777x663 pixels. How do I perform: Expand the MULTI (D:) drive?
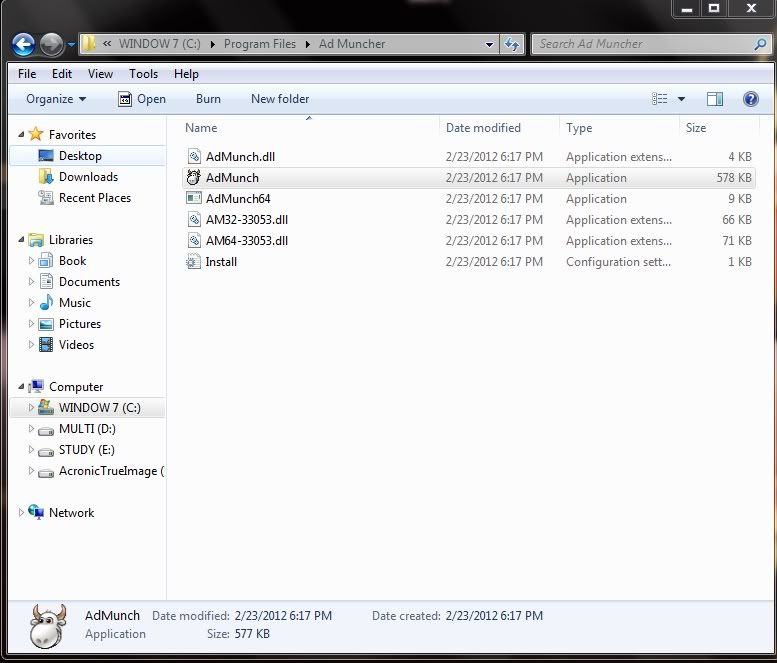point(31,428)
